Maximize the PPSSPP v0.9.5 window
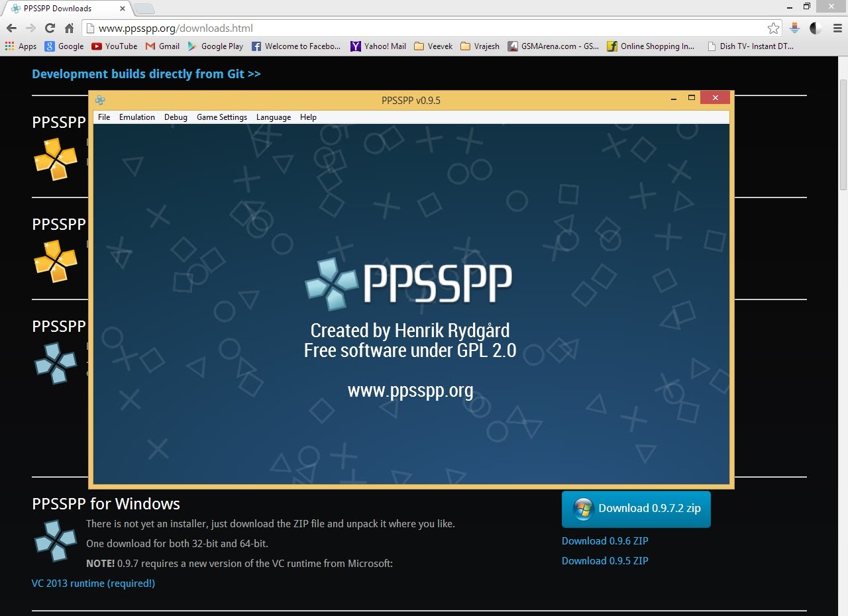The width and height of the screenshot is (848, 616). pos(691,99)
